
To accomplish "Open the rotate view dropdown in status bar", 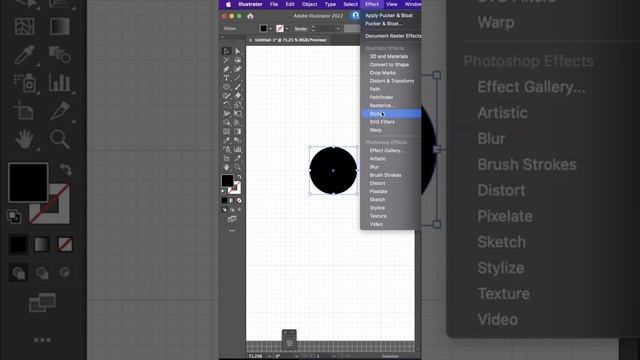I will [296, 356].
